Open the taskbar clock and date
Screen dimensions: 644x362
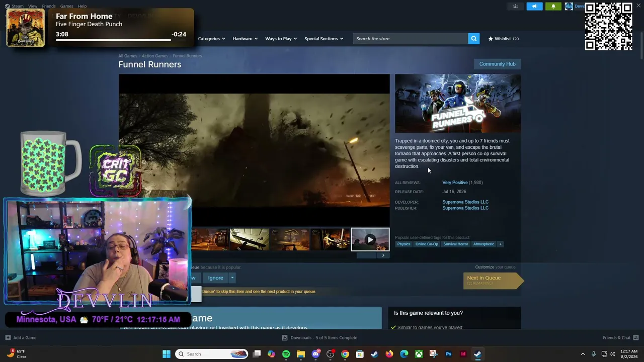629,354
